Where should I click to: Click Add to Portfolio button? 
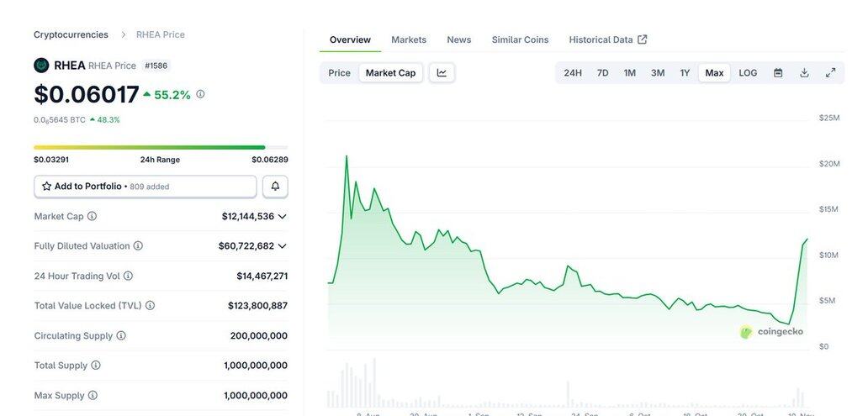click(x=145, y=186)
